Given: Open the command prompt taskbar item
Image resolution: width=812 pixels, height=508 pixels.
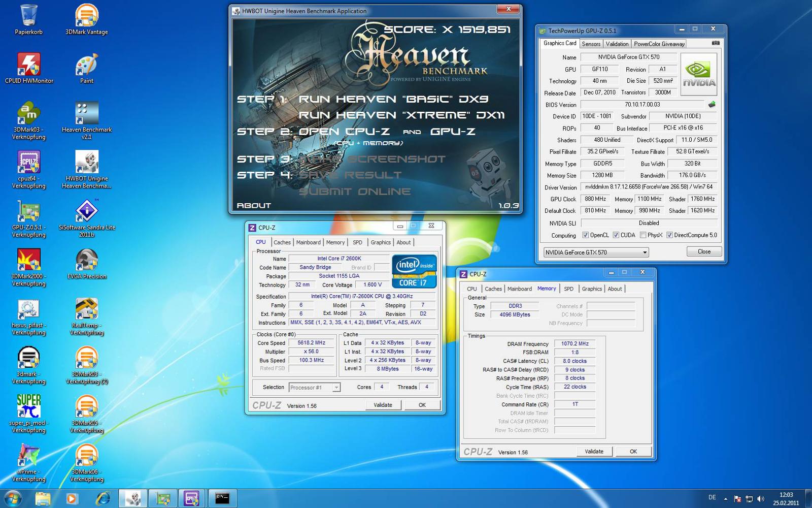Looking at the screenshot, I should coord(222,498).
